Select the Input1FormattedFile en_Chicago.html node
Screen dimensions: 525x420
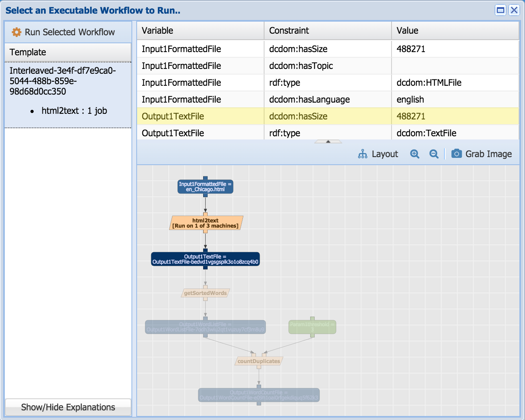point(205,187)
